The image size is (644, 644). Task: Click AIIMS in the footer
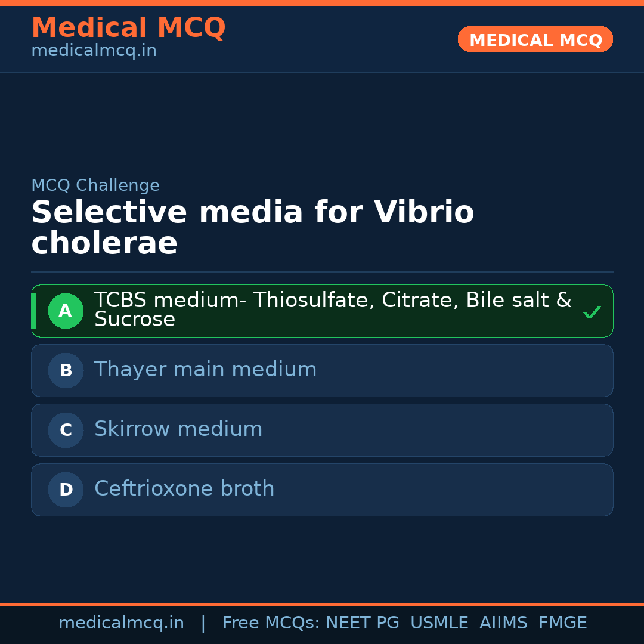tap(503, 623)
